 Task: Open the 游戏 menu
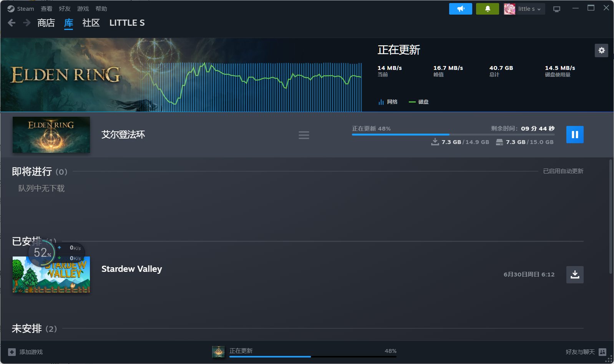83,9
